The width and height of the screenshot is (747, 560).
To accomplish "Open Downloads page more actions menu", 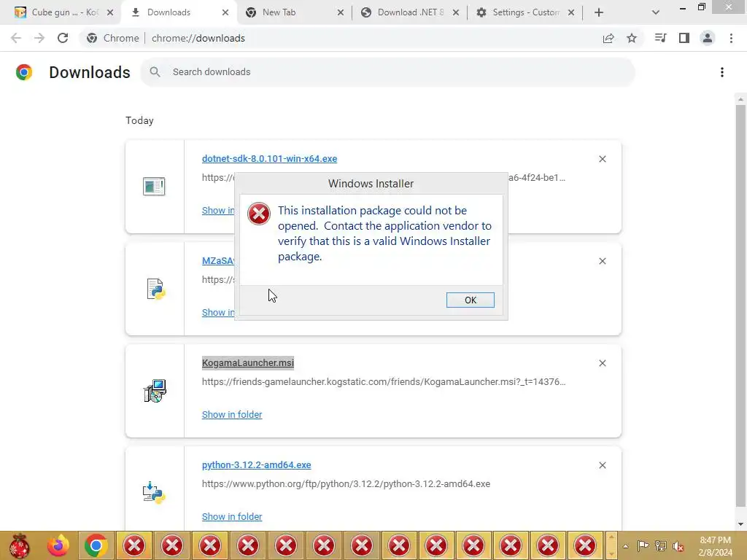I will (722, 72).
